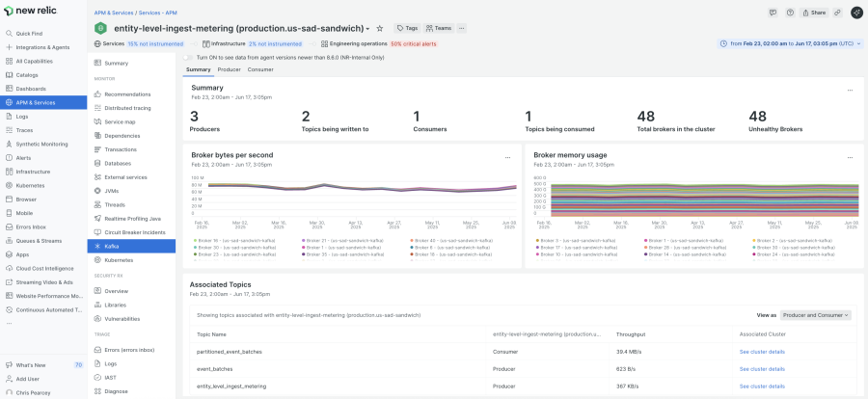
Task: Switch to the Consumer tab
Action: click(260, 69)
